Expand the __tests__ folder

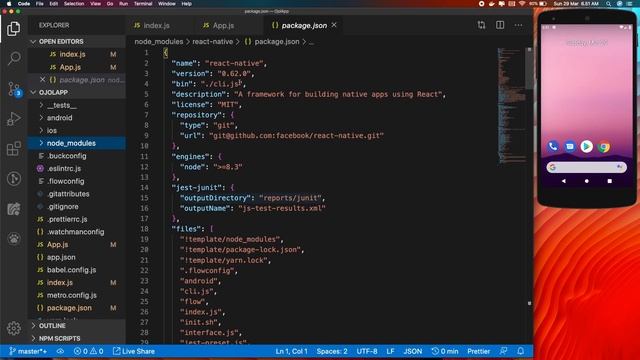pos(77,105)
